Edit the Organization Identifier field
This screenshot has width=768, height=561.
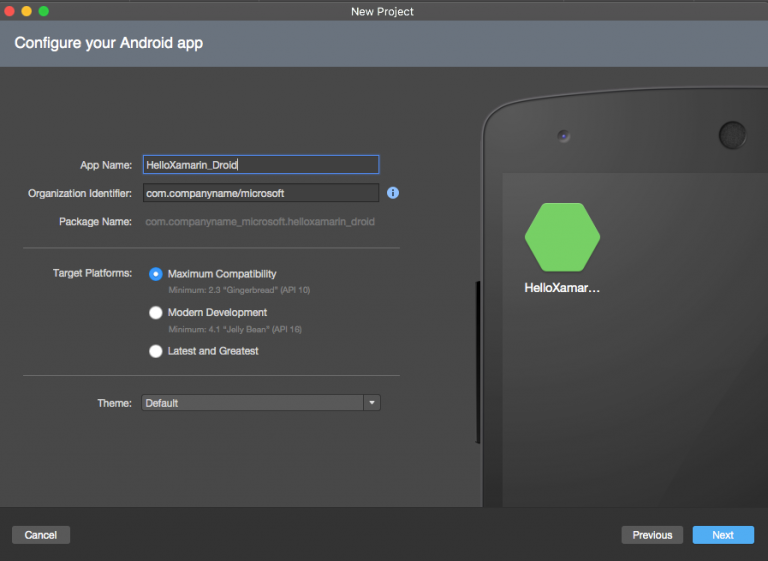(261, 193)
